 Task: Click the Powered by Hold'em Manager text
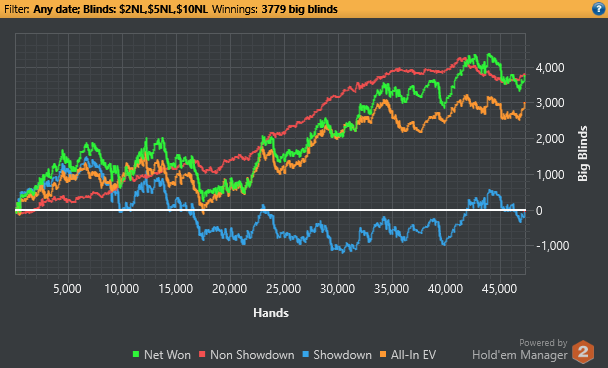[520, 349]
